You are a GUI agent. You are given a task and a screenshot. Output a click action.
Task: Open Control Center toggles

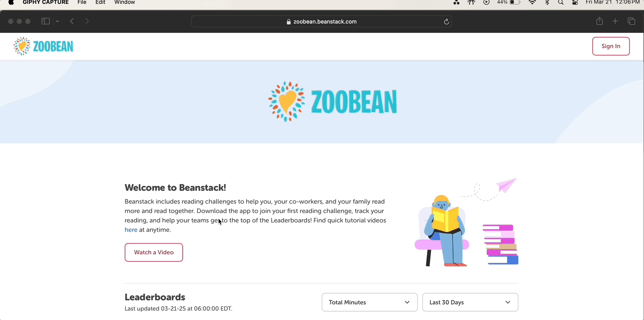575,3
